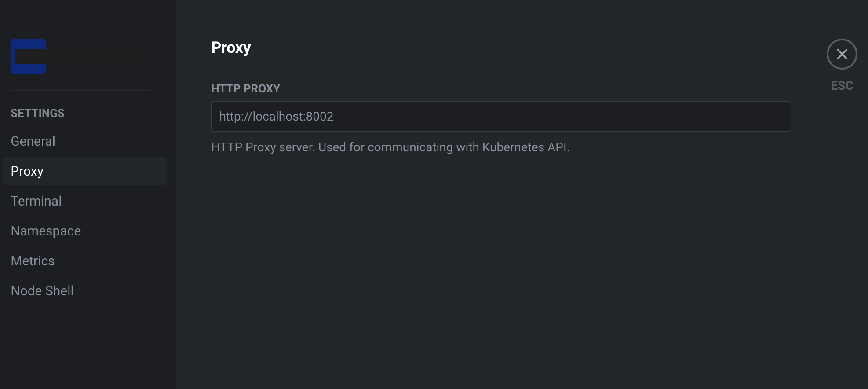Click the HTTP Proxy server description text
This screenshot has height=389, width=868.
[390, 147]
